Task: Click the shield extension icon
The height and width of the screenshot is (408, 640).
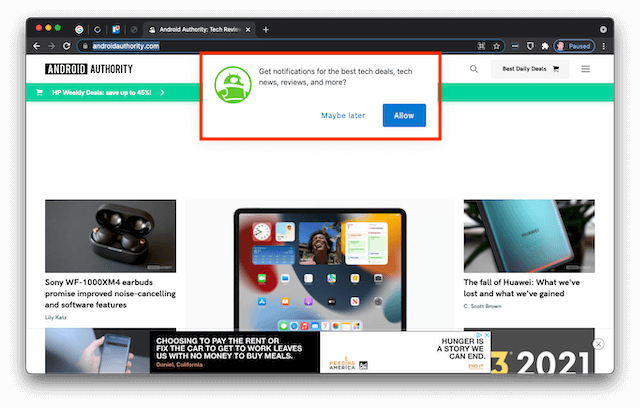Action: pos(530,46)
